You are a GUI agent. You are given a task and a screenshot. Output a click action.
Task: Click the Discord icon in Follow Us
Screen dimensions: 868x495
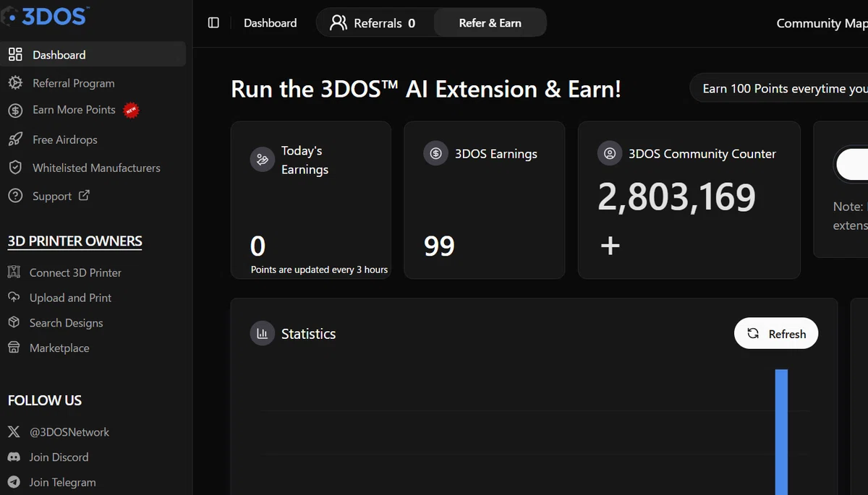tap(14, 457)
